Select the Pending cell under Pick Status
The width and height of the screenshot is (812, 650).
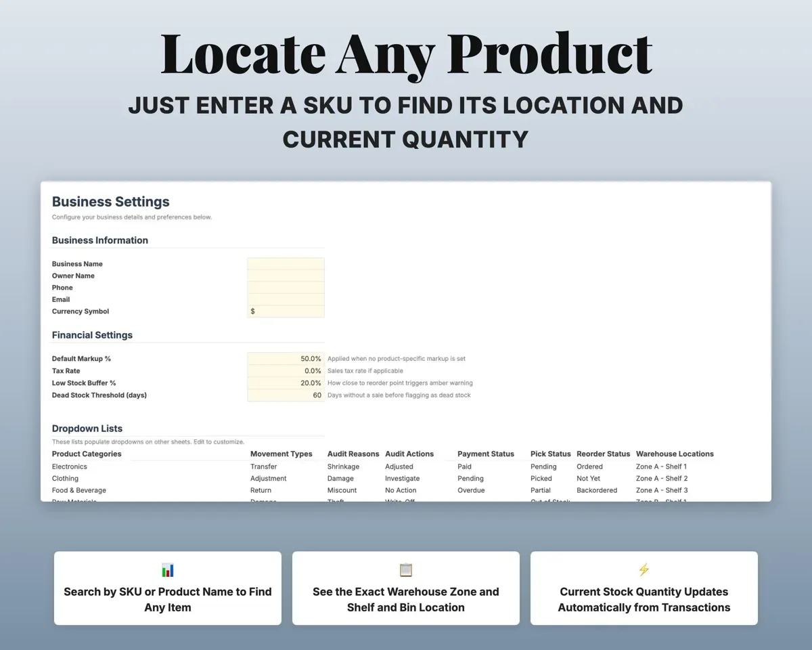[x=543, y=467]
